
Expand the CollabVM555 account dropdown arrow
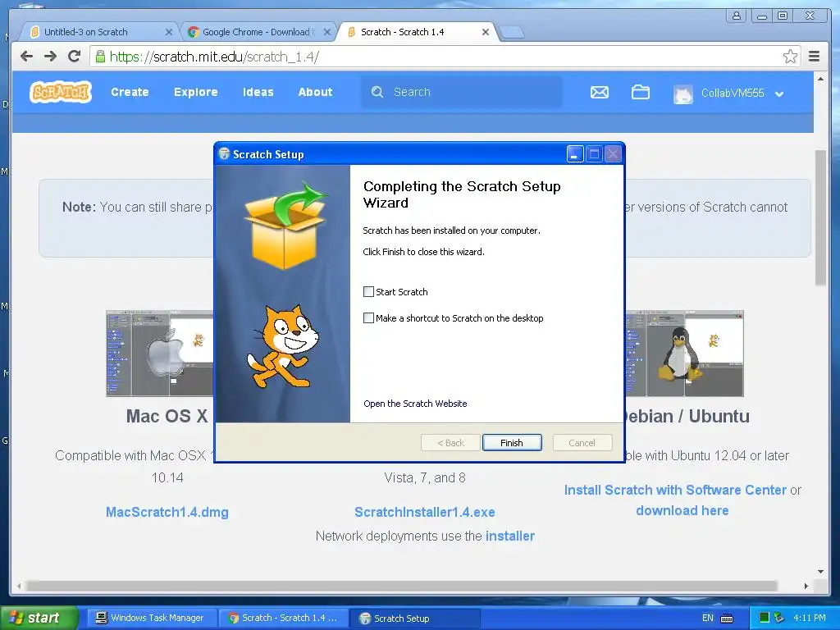[x=779, y=94]
